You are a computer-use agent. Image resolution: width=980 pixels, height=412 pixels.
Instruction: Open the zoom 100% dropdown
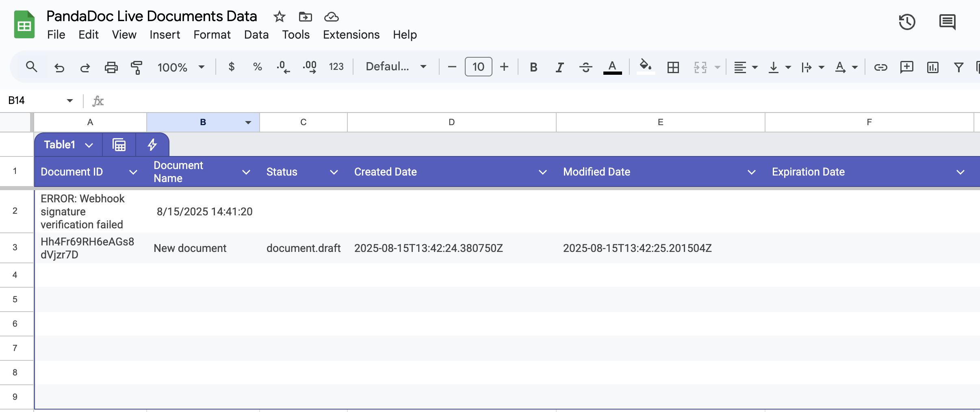pos(181,67)
